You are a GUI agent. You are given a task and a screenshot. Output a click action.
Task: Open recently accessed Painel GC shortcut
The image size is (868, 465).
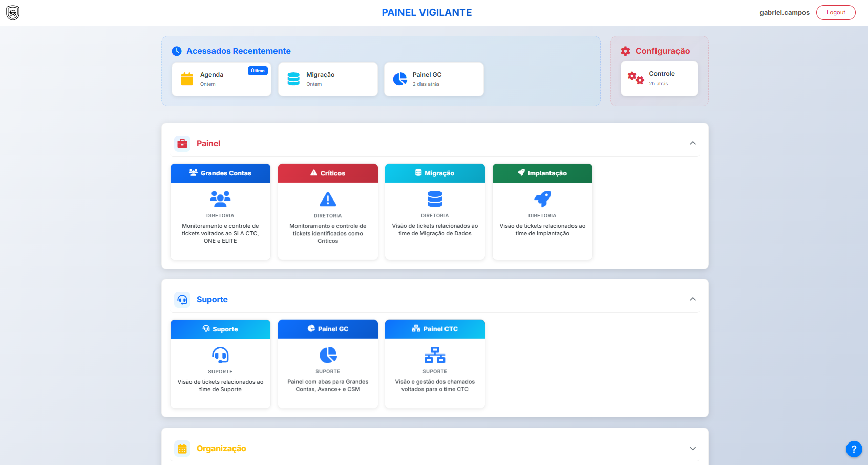434,79
